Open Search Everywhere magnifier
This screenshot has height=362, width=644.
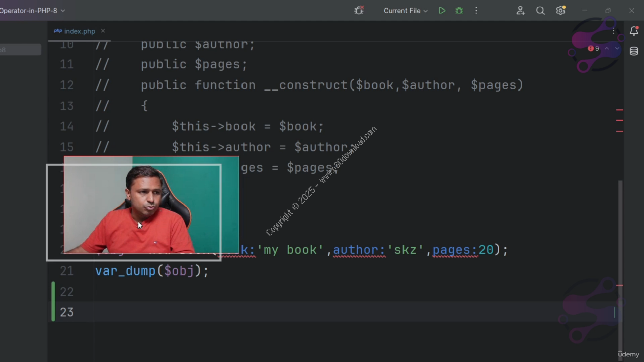pos(540,10)
